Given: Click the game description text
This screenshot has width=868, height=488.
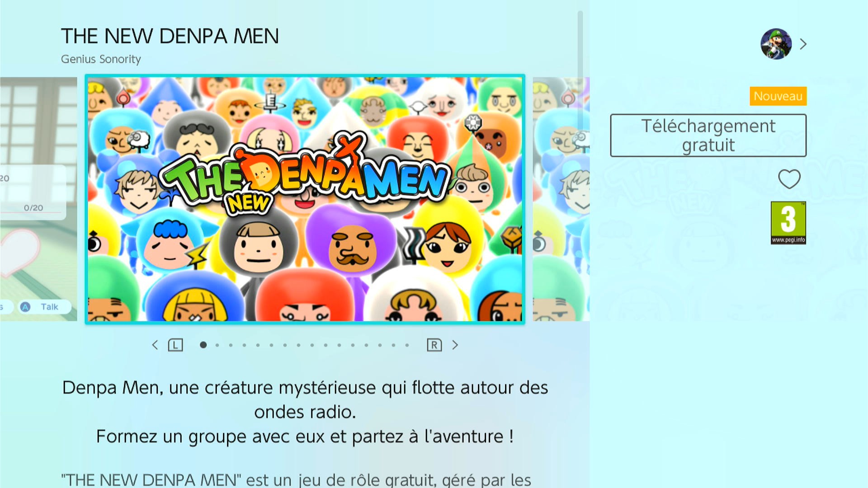Looking at the screenshot, I should pyautogui.click(x=305, y=412).
